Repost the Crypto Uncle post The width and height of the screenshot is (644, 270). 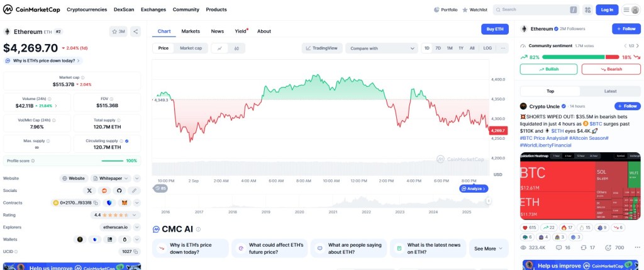[x=587, y=248]
